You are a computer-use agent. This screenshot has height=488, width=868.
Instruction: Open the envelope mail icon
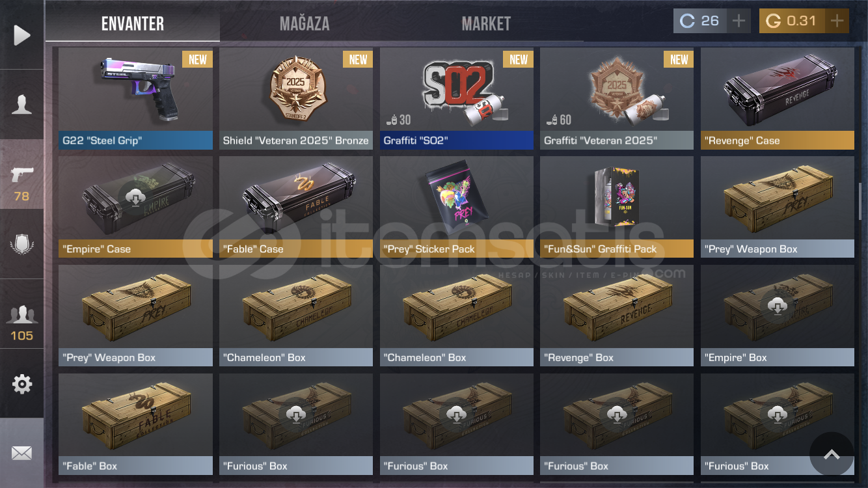(x=21, y=454)
